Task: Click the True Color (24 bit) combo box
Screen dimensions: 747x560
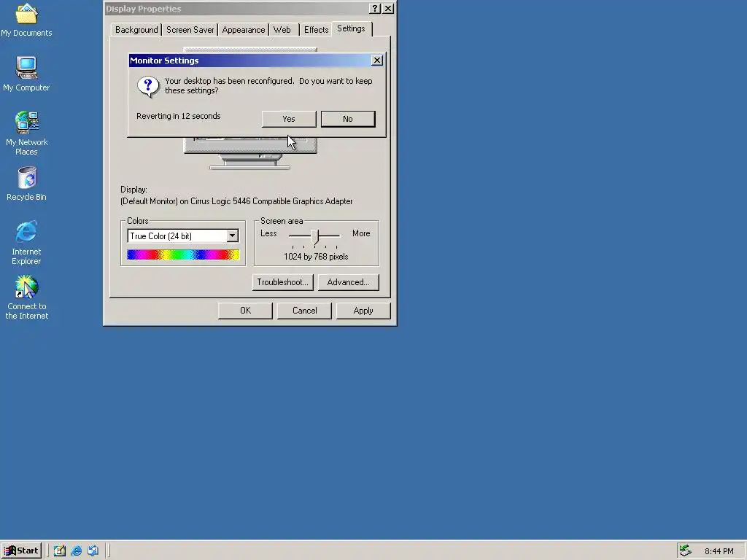Action: click(x=183, y=236)
